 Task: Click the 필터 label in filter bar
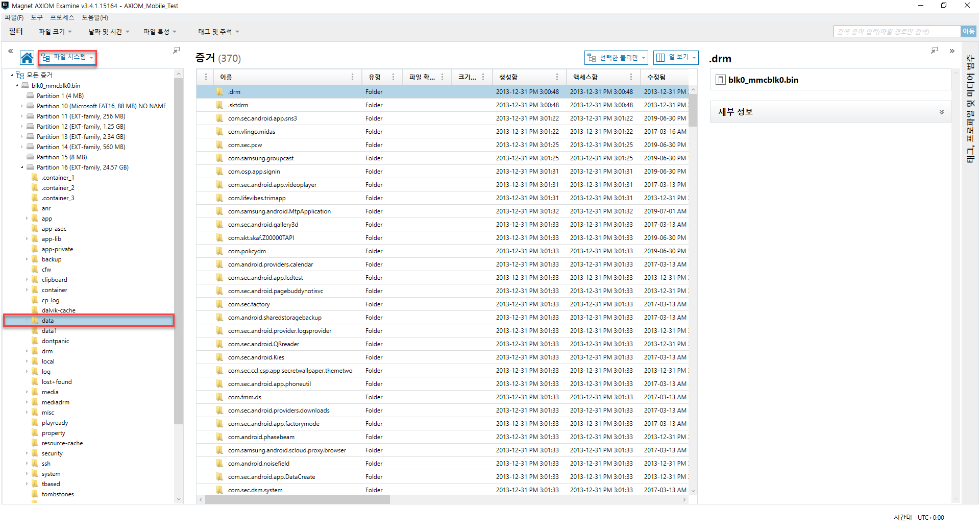click(16, 32)
